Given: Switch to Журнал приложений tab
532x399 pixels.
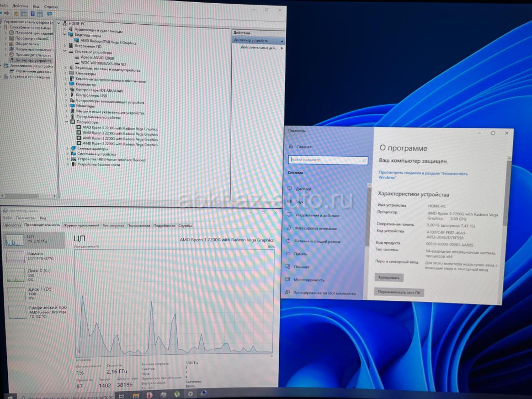Looking at the screenshot, I should [81, 225].
